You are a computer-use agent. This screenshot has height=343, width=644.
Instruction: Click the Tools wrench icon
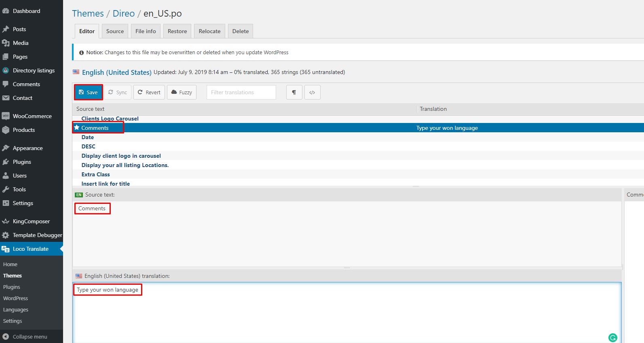click(6, 189)
